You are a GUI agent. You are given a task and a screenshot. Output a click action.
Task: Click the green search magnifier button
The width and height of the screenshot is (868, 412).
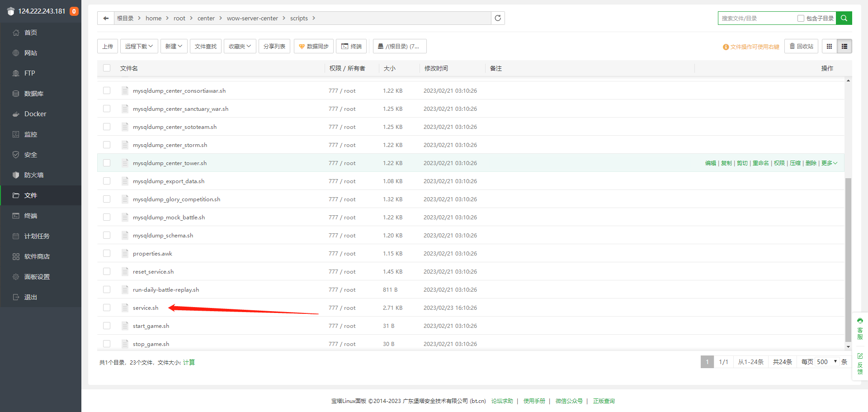(x=844, y=18)
